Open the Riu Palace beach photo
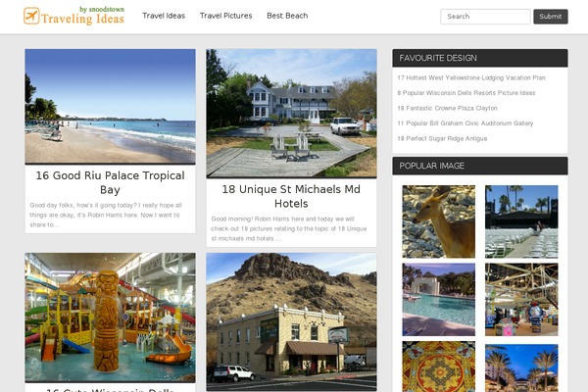 click(110, 107)
